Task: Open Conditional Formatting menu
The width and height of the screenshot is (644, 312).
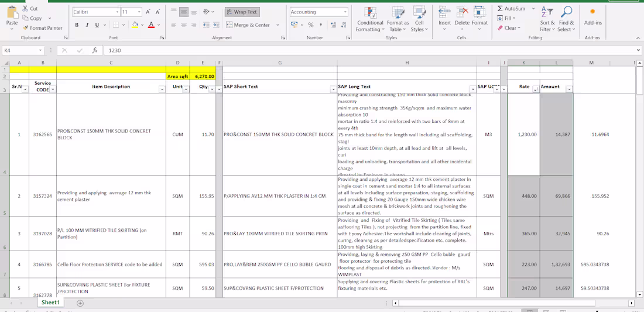Action: click(369, 19)
